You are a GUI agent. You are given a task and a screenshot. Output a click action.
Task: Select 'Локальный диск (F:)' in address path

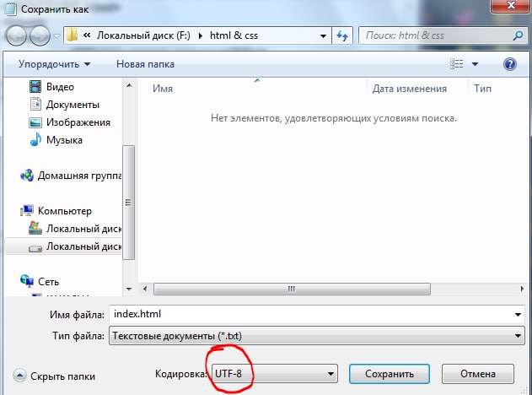tap(143, 35)
